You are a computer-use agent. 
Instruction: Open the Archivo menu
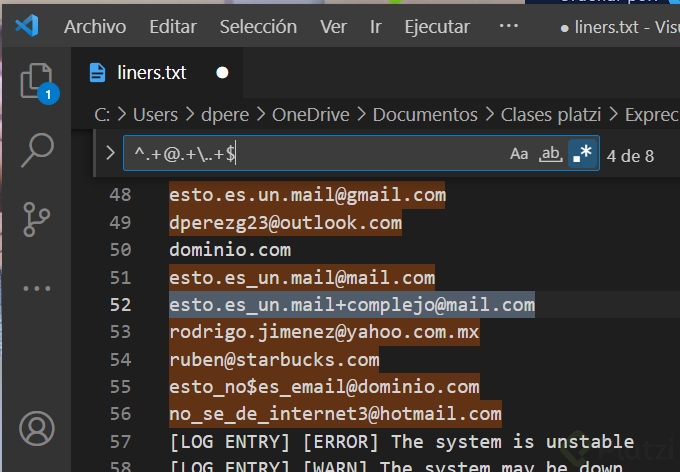click(x=95, y=27)
